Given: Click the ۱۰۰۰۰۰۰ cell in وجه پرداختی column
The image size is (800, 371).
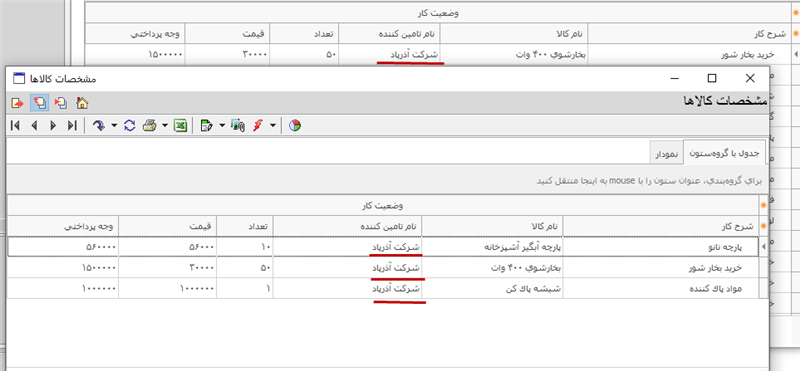Looking at the screenshot, I should point(64,288).
